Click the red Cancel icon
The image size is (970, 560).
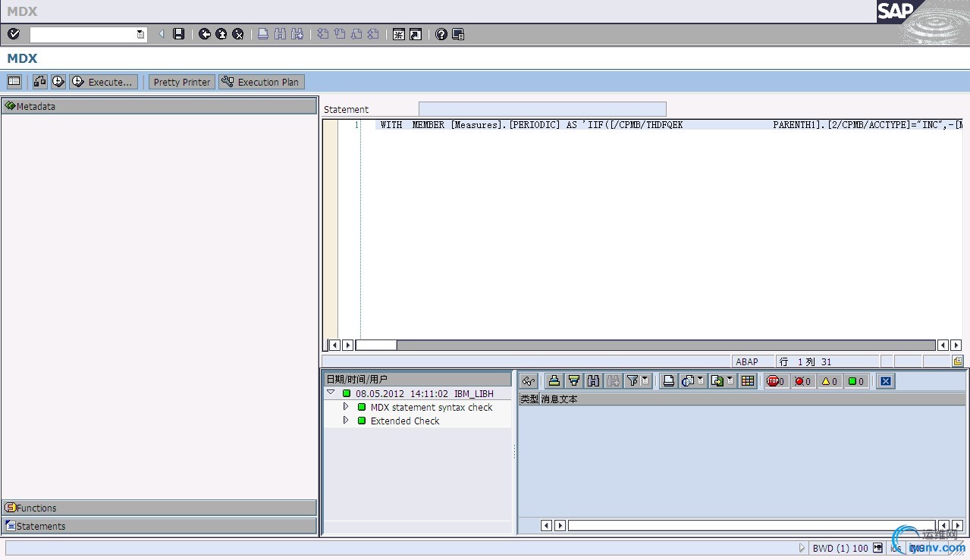click(x=238, y=34)
